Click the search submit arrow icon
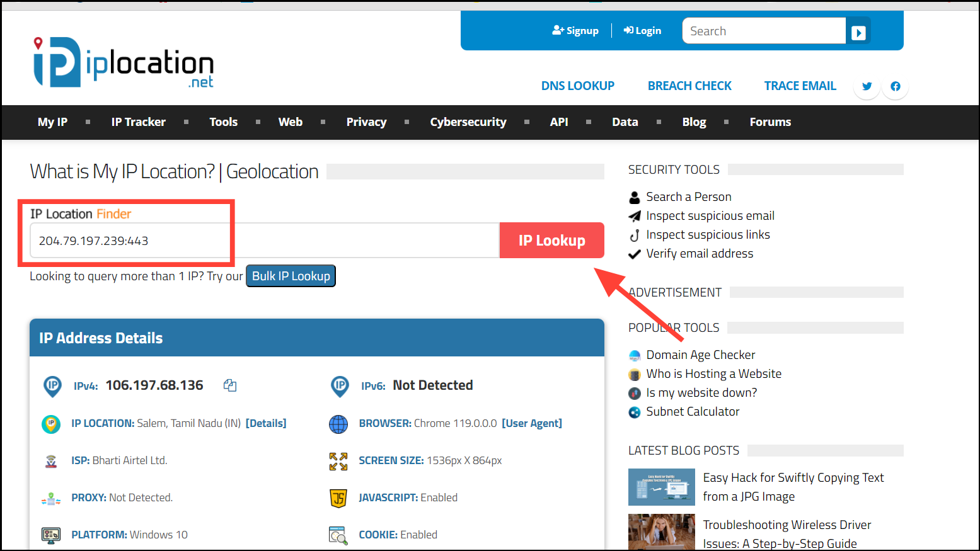This screenshot has width=980, height=551. pyautogui.click(x=858, y=32)
